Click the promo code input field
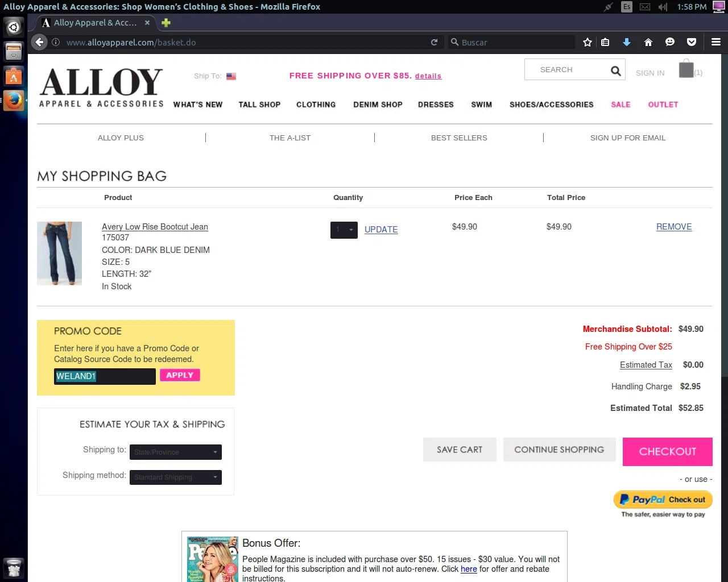 [x=105, y=376]
